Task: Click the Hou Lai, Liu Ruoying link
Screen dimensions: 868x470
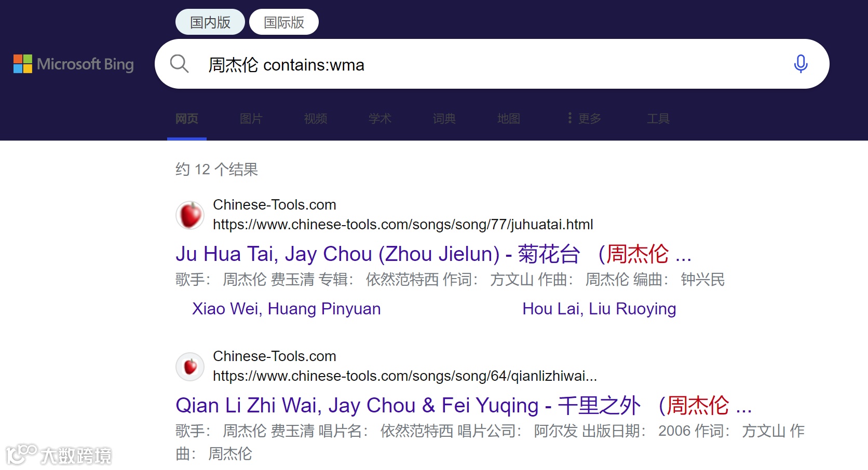Action: point(599,308)
